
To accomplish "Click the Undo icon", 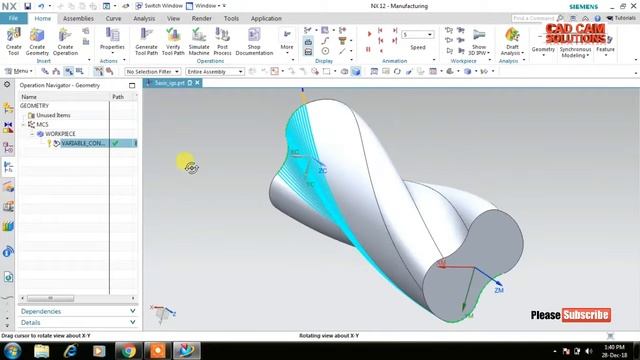I will 41,6.
